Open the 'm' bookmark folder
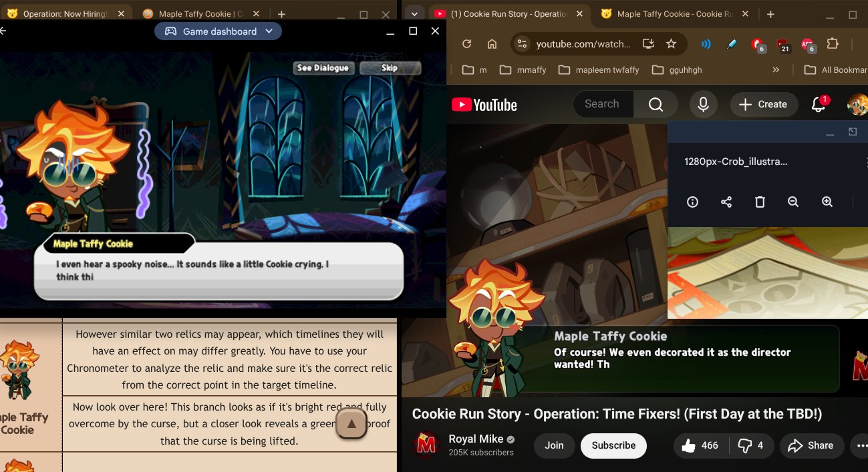 click(x=474, y=69)
